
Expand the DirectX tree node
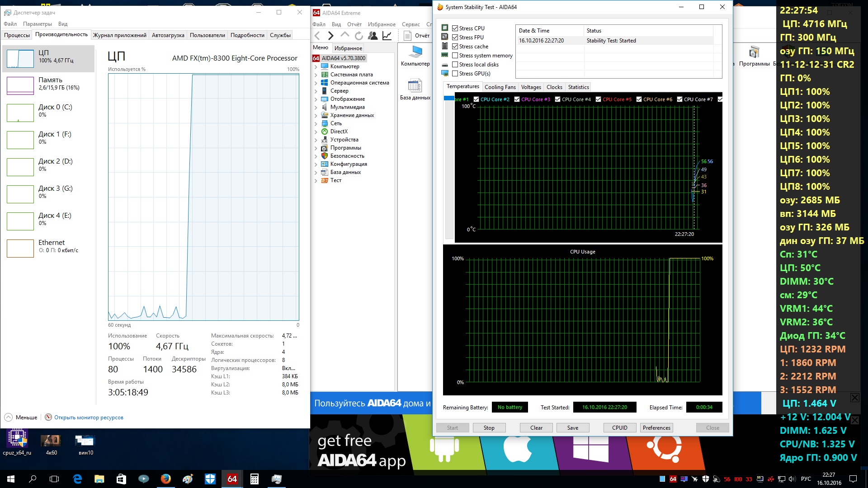(x=316, y=132)
